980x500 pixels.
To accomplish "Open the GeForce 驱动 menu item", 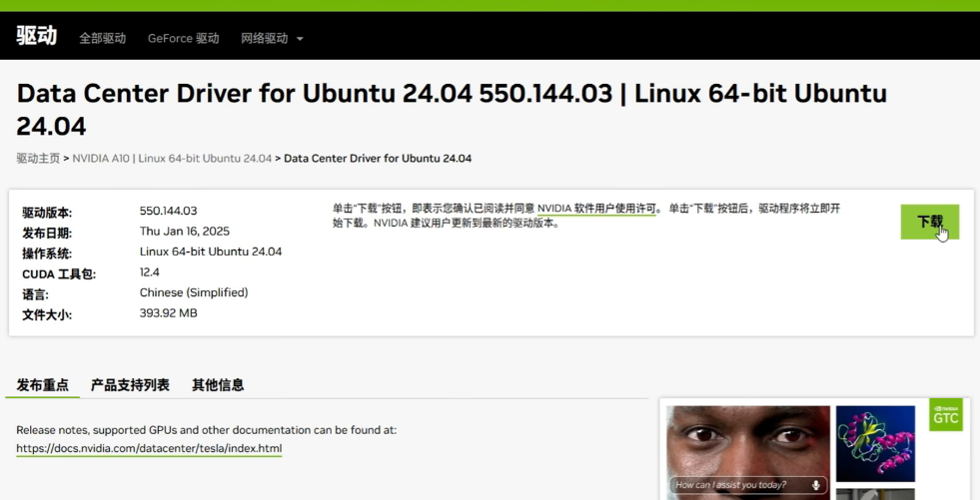I will pyautogui.click(x=183, y=39).
